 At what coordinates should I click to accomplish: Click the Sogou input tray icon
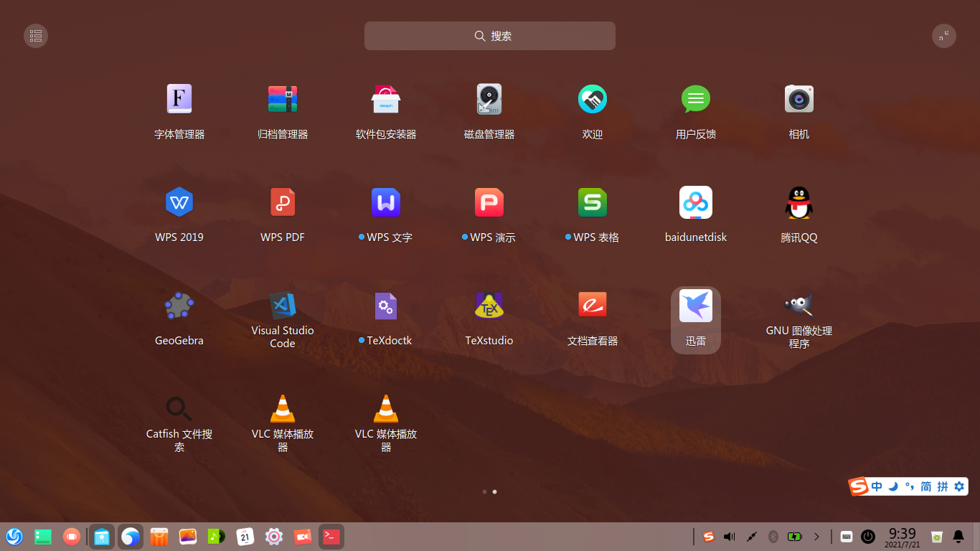click(x=709, y=537)
